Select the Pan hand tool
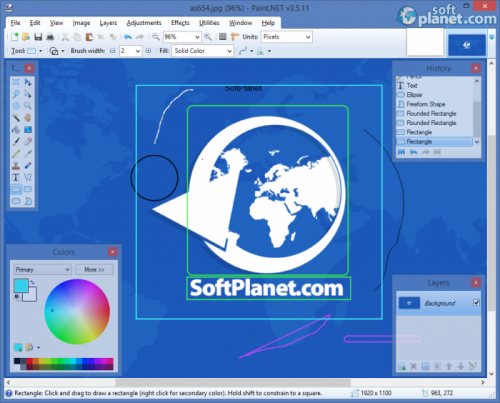500x403 pixels. [x=28, y=118]
